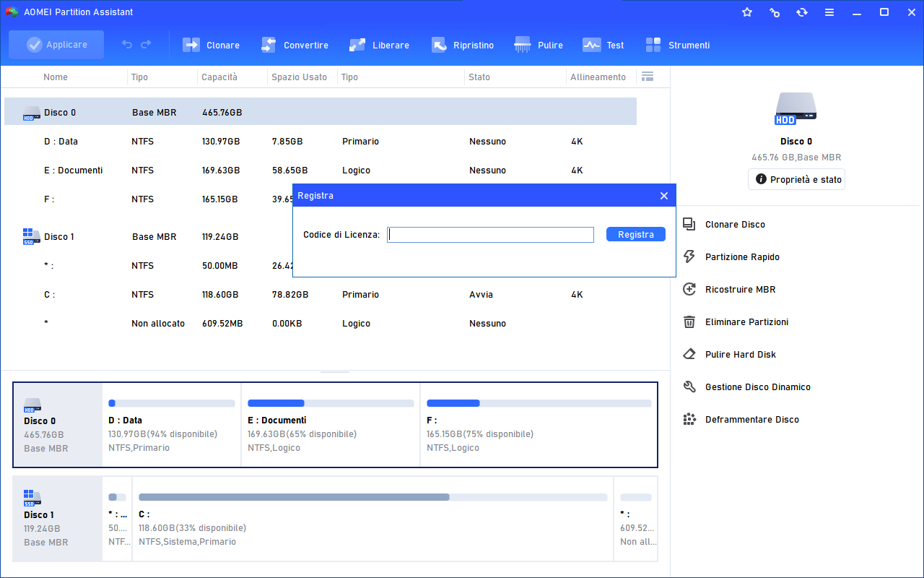
Task: Select the unallocated 609.52MB block in disk map
Action: click(635, 519)
